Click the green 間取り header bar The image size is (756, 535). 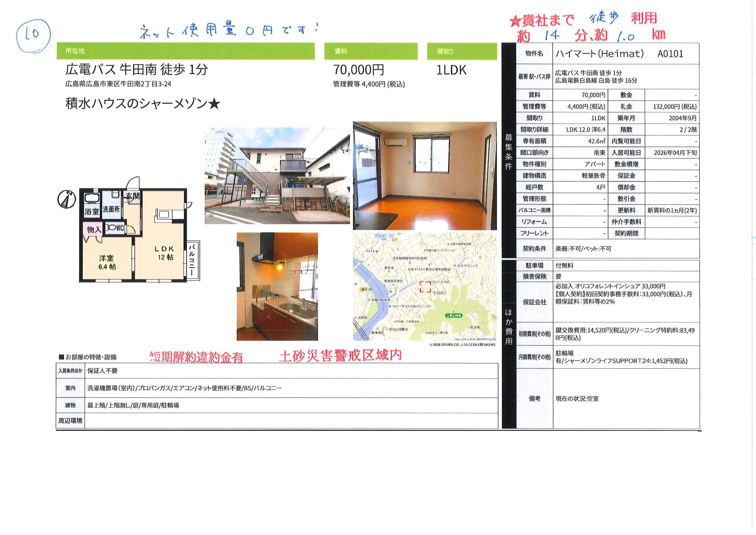click(x=462, y=51)
